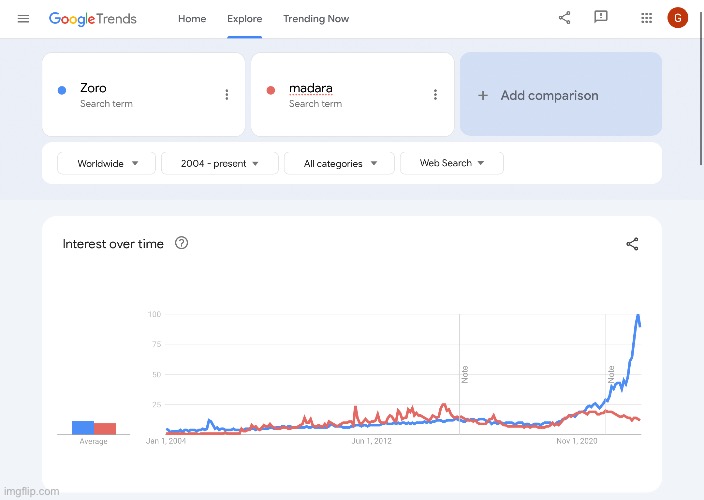Click the blue Zoro color dot

coord(62,90)
